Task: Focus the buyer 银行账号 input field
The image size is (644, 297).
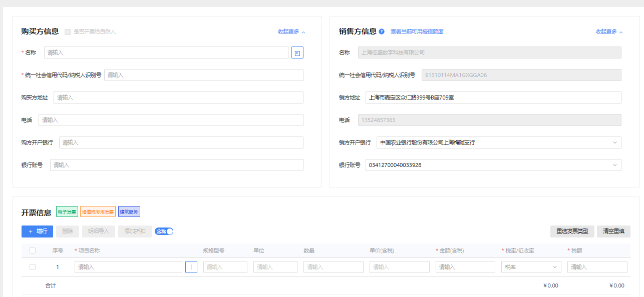Action: 177,165
